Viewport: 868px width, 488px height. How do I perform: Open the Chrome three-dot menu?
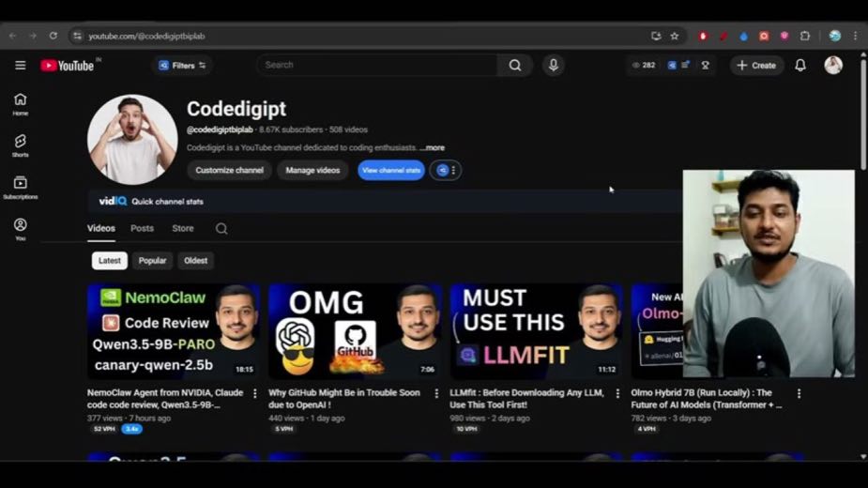[x=855, y=36]
